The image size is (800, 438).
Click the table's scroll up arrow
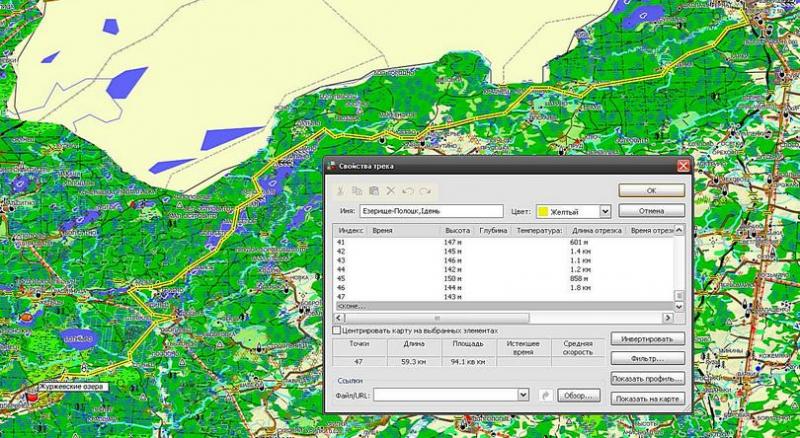click(x=679, y=231)
